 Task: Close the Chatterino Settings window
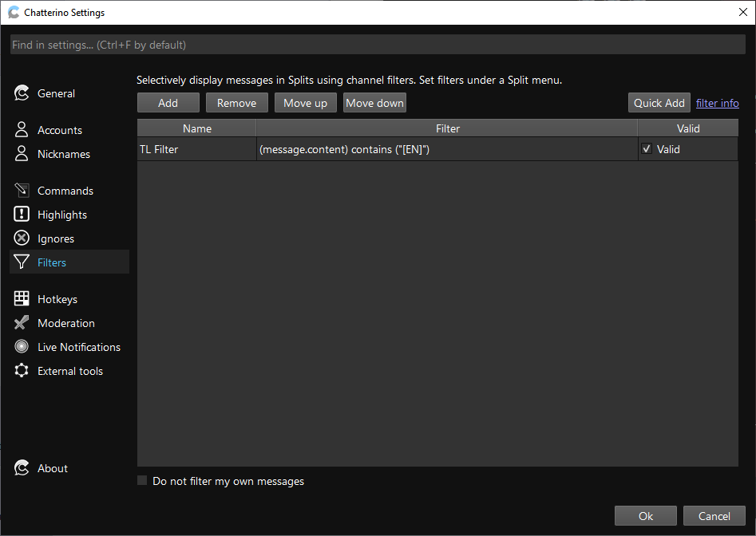coord(743,12)
